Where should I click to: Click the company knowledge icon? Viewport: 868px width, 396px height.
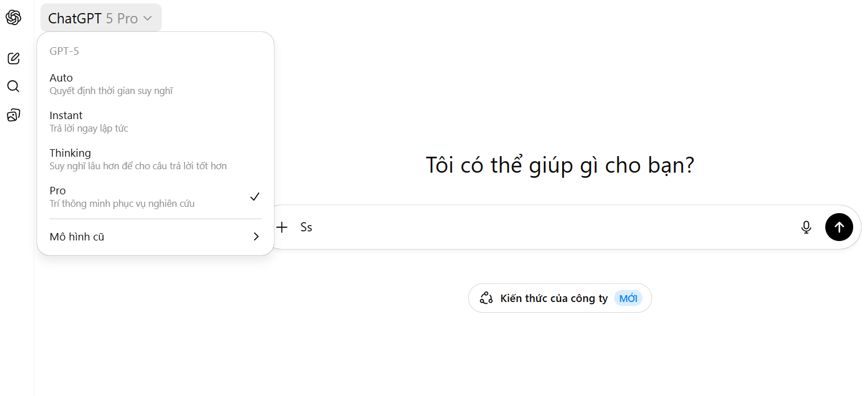(x=486, y=298)
